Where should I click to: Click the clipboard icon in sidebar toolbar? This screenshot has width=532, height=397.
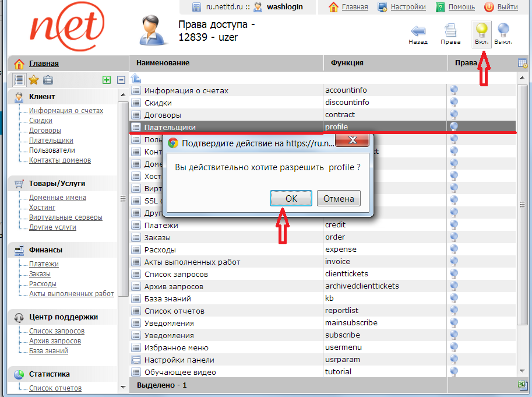(x=48, y=80)
